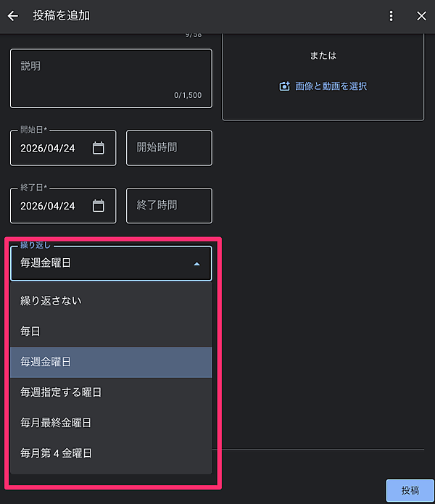Click the add image icon beside 画像と動画を選択
The height and width of the screenshot is (504, 435).
point(285,86)
